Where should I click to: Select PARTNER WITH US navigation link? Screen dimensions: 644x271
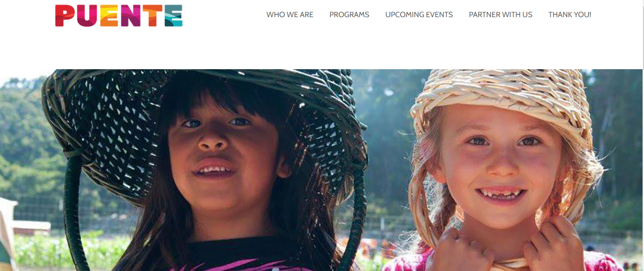point(501,15)
